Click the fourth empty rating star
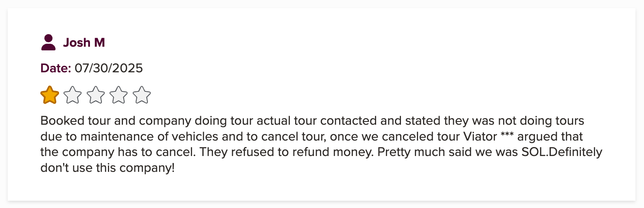644x208 pixels. 119,95
